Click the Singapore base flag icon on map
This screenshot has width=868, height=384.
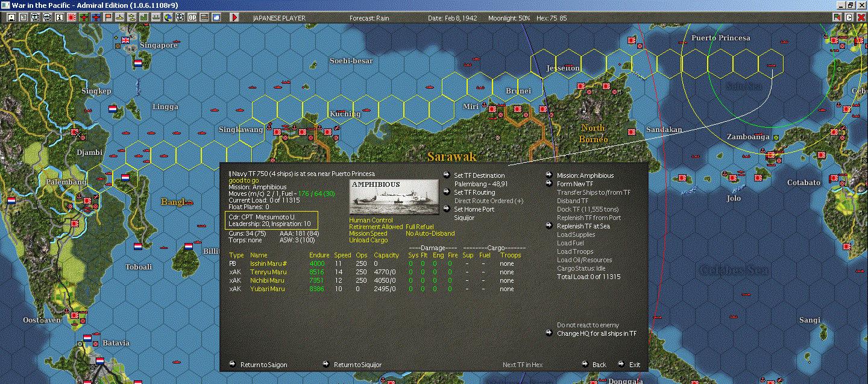pos(125,40)
